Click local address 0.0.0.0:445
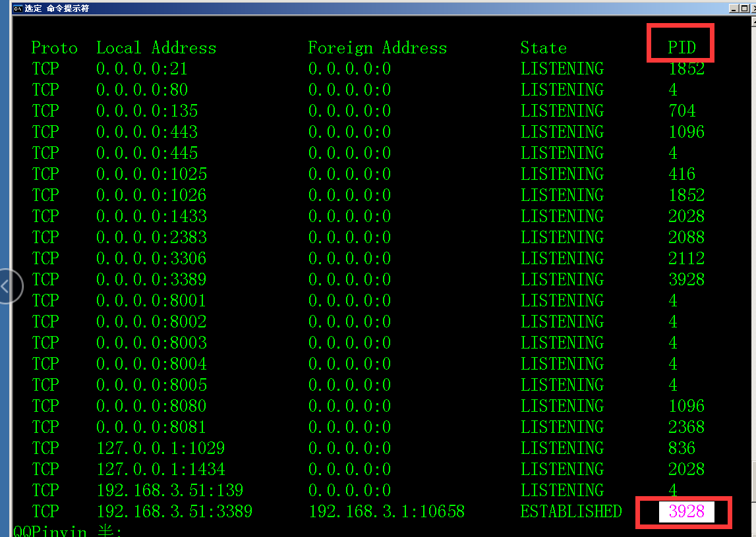The height and width of the screenshot is (537, 756). click(x=147, y=154)
